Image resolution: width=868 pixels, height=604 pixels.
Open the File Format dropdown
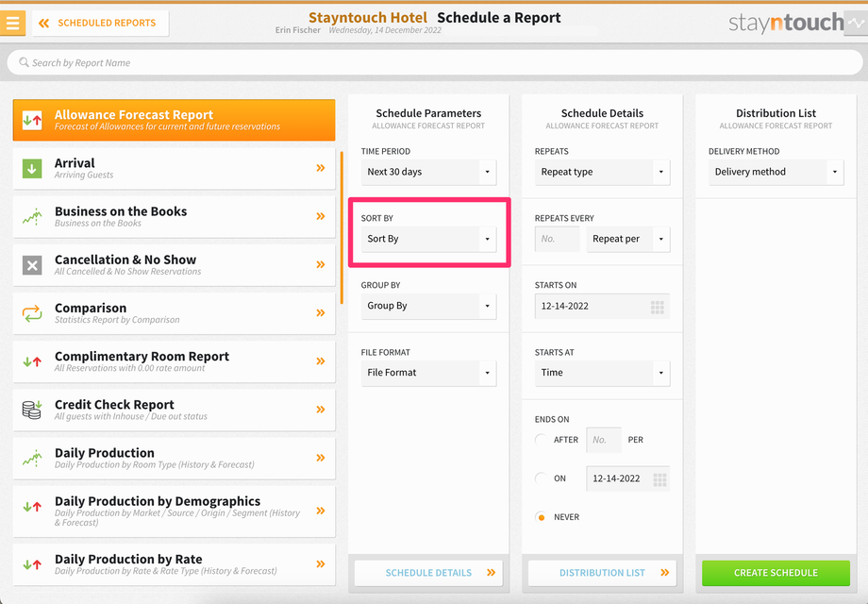(428, 373)
